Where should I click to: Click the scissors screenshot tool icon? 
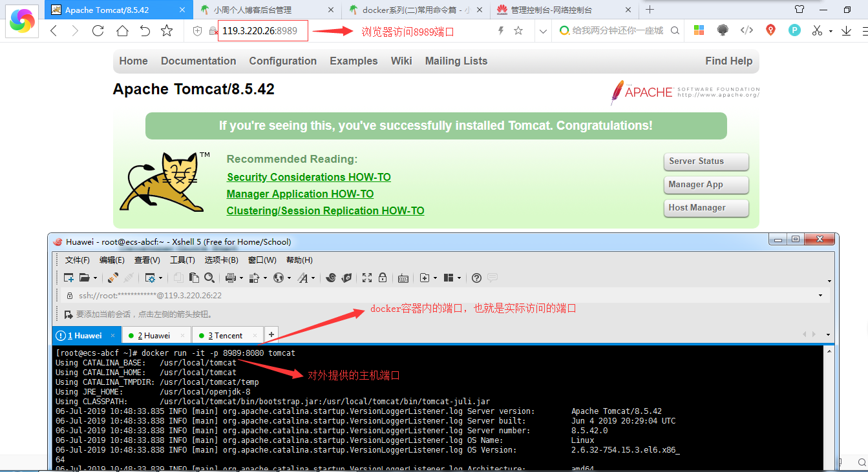pos(817,30)
